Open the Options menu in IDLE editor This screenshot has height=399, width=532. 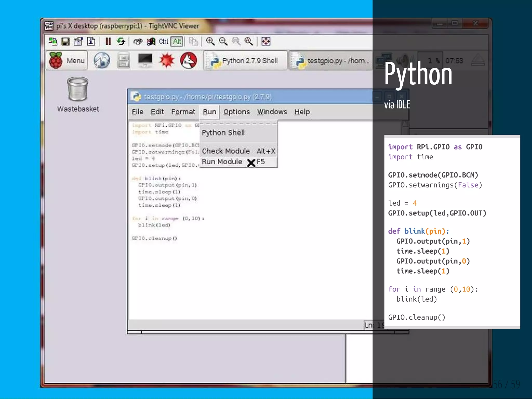[236, 112]
